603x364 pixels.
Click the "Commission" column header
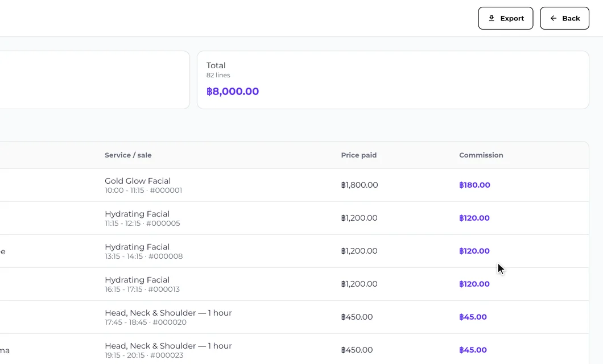coord(481,155)
